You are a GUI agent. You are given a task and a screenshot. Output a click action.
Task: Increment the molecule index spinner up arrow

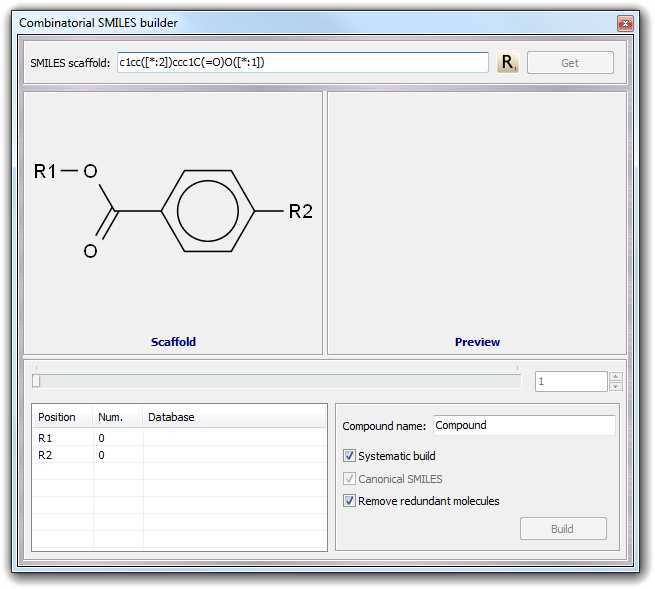[615, 376]
